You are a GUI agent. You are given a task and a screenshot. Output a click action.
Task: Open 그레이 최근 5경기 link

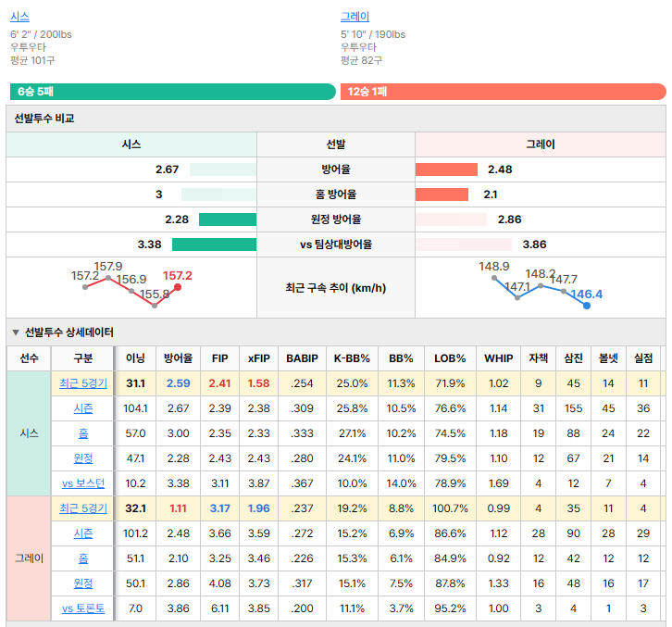[83, 508]
